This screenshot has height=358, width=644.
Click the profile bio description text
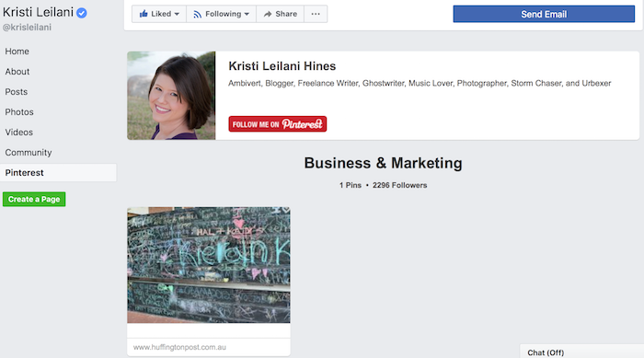click(x=420, y=83)
